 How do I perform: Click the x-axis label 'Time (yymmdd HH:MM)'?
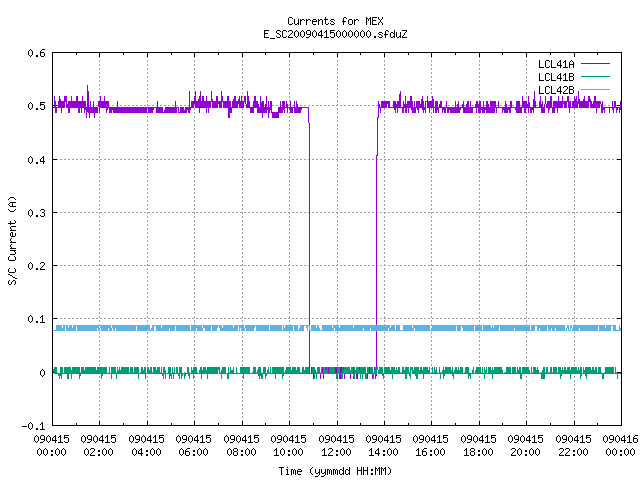335,471
